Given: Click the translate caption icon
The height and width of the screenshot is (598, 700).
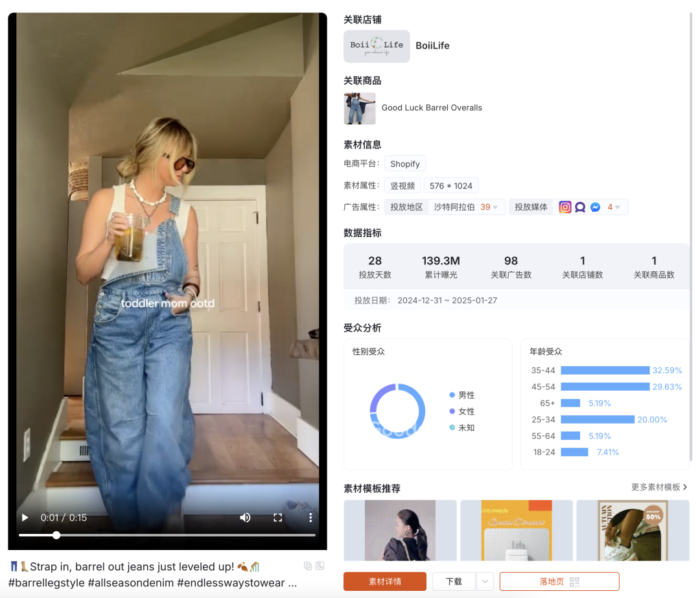Looking at the screenshot, I should pos(320,566).
